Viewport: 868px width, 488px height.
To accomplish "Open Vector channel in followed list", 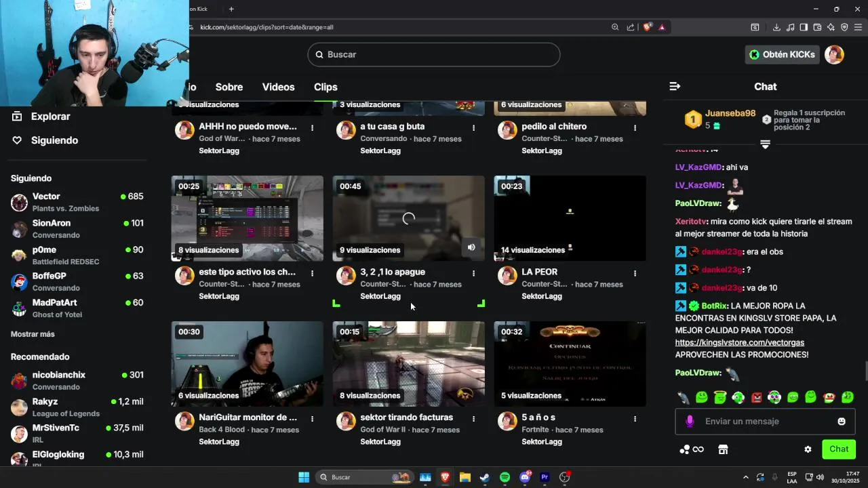I will (x=77, y=202).
